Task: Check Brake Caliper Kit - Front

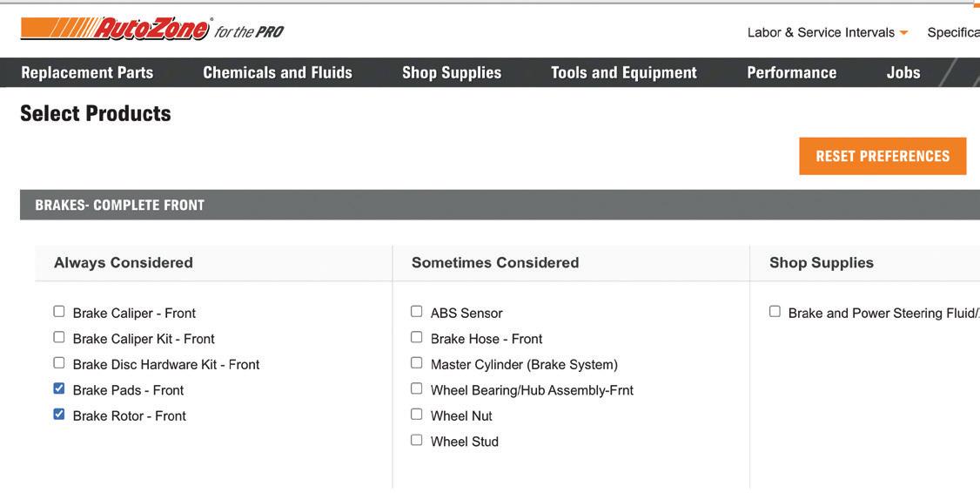Action: [59, 337]
